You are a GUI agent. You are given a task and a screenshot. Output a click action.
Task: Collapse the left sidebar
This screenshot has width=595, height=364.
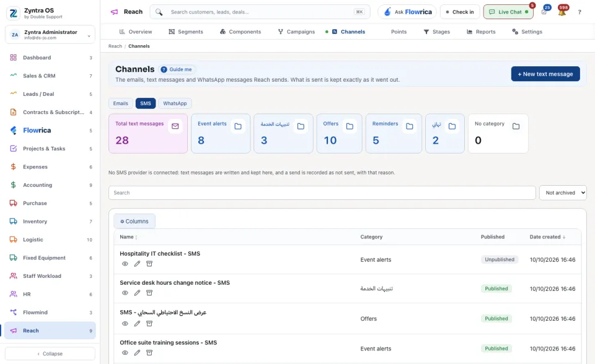50,353
